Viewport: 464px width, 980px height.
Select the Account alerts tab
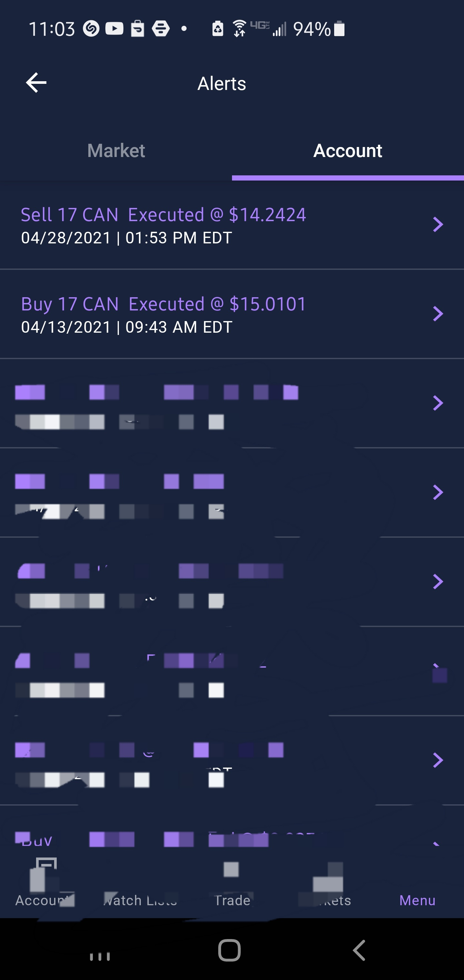[347, 151]
